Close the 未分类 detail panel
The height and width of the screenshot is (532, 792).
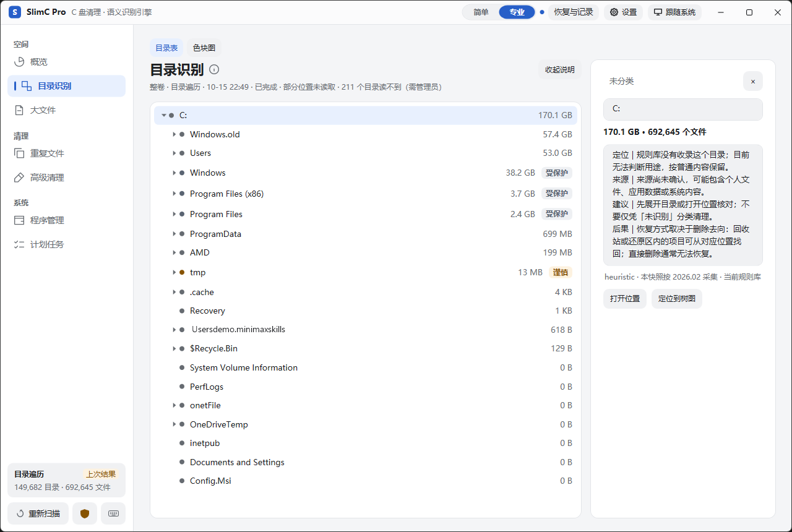pyautogui.click(x=753, y=81)
